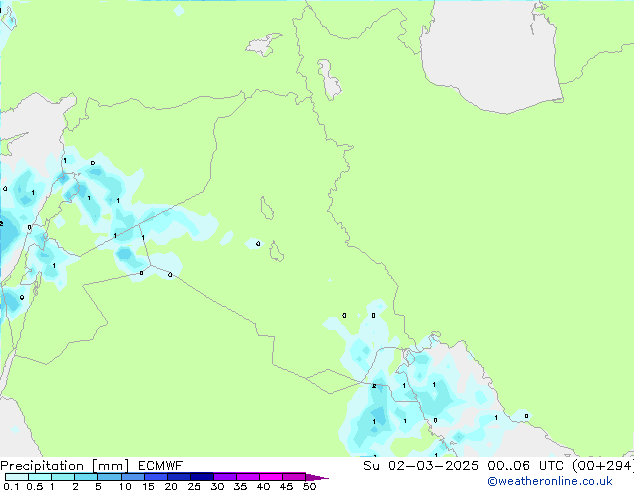Click the legend value "0.1"

click(11, 486)
